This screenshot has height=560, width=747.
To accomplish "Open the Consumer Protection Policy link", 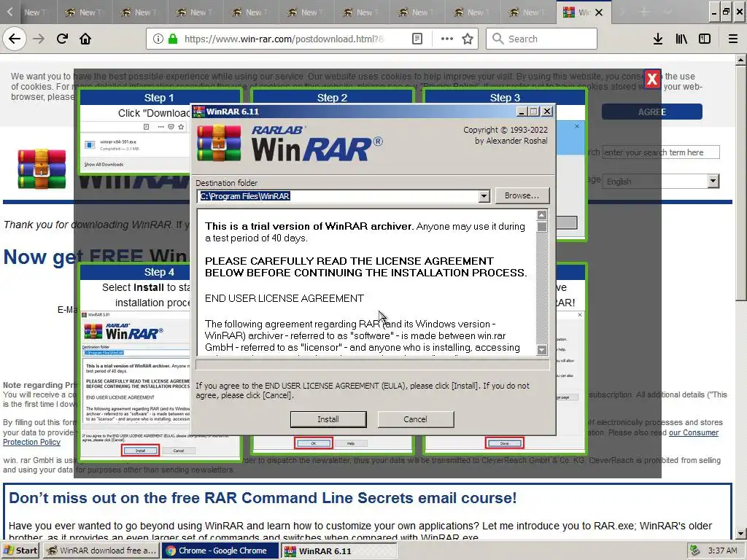I will pos(694,433).
